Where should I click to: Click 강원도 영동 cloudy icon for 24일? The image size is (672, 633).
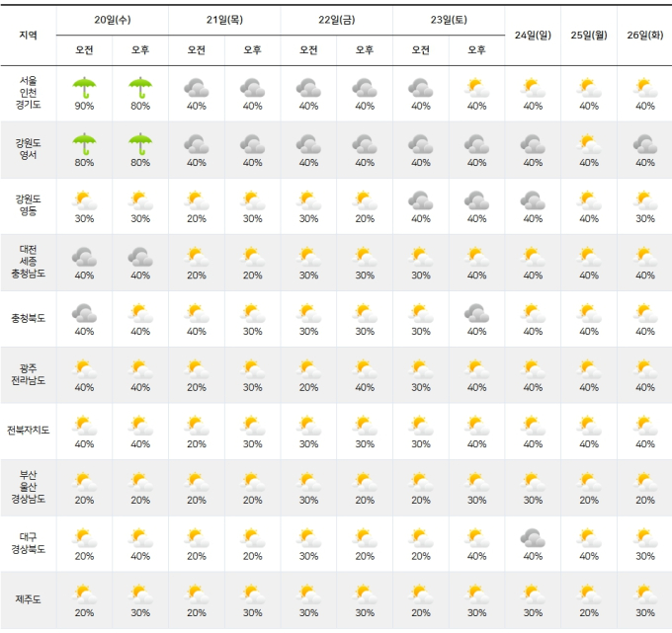[533, 200]
